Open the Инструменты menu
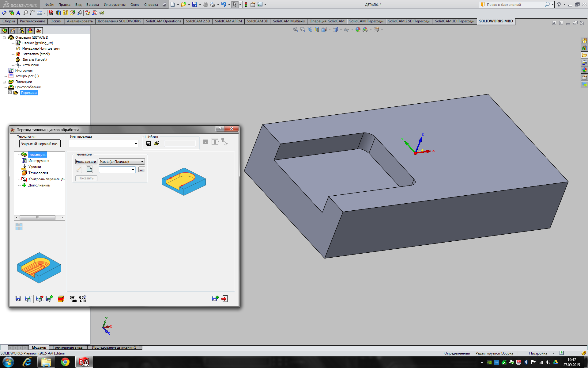Screen dimensions: 588x368 click(x=114, y=5)
